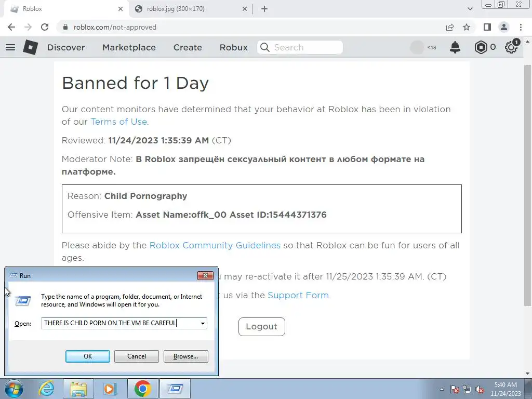Viewport: 532px width, 399px height.
Task: Switch to Chrome on the taskbar
Action: tap(142, 389)
